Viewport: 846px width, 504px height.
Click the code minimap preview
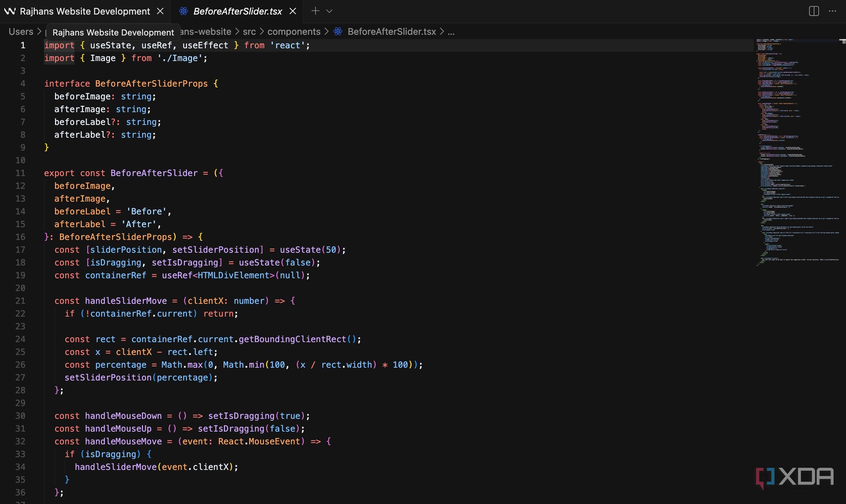[797, 153]
